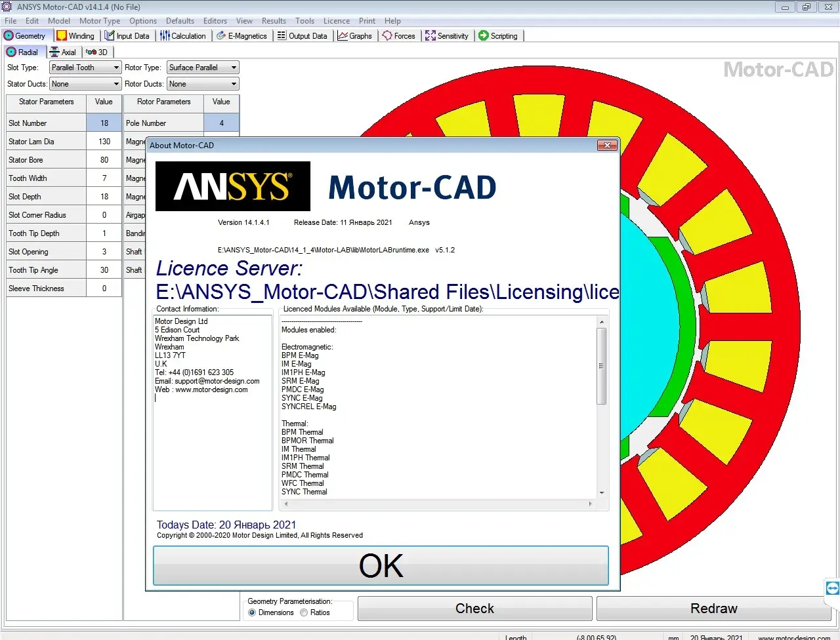Open the Motor Type menu
Screen dimensions: 840x640
[100, 21]
